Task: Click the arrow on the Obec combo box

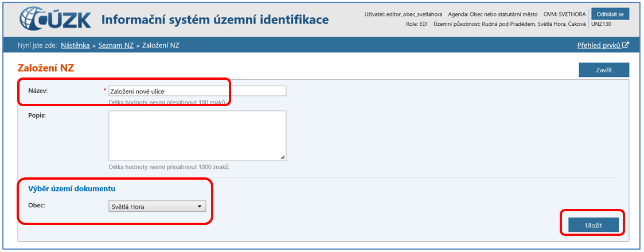Action: click(x=200, y=207)
